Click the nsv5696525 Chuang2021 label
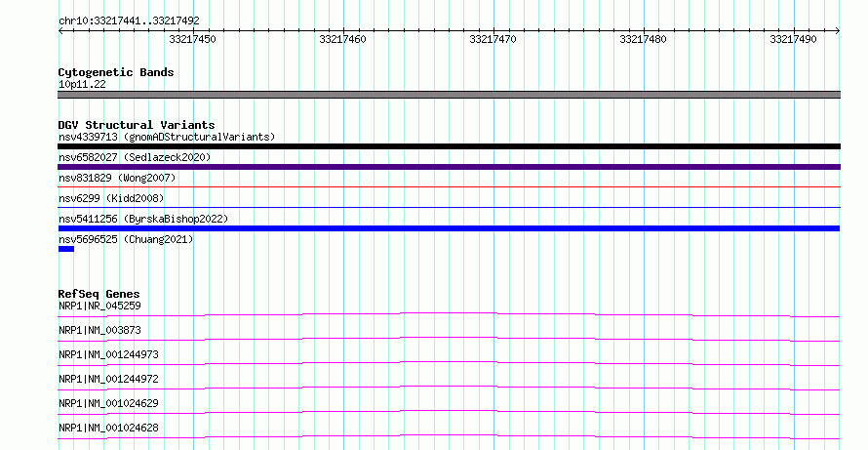Screen dimensions: 868x450 (x=126, y=239)
